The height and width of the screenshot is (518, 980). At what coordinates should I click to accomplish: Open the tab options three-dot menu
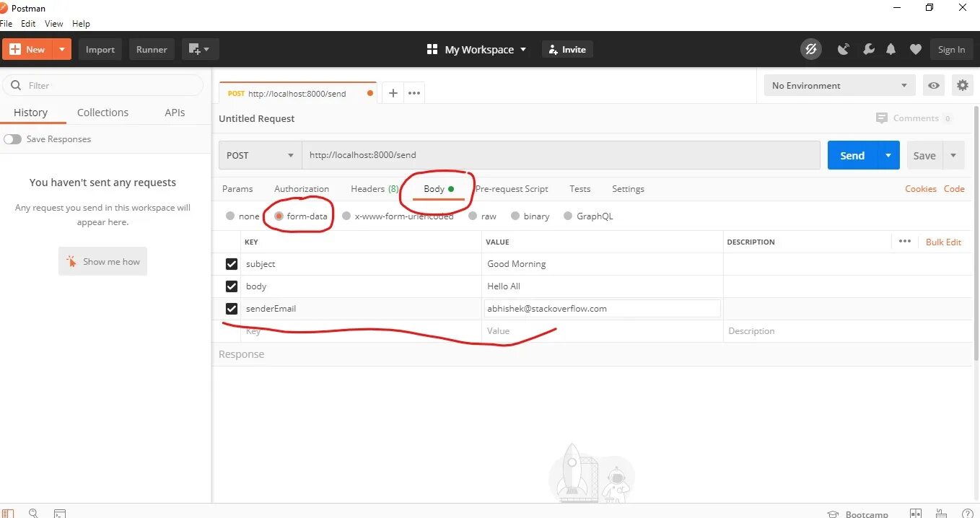click(x=414, y=93)
